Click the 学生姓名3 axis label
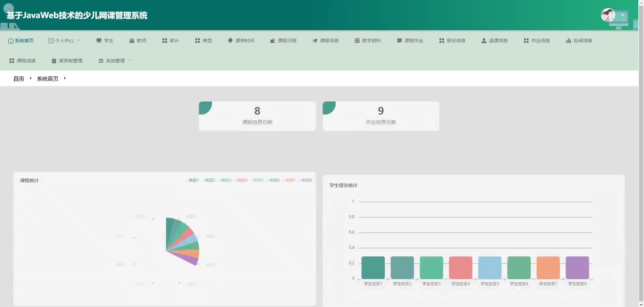This screenshot has height=307, width=644. pos(431,284)
